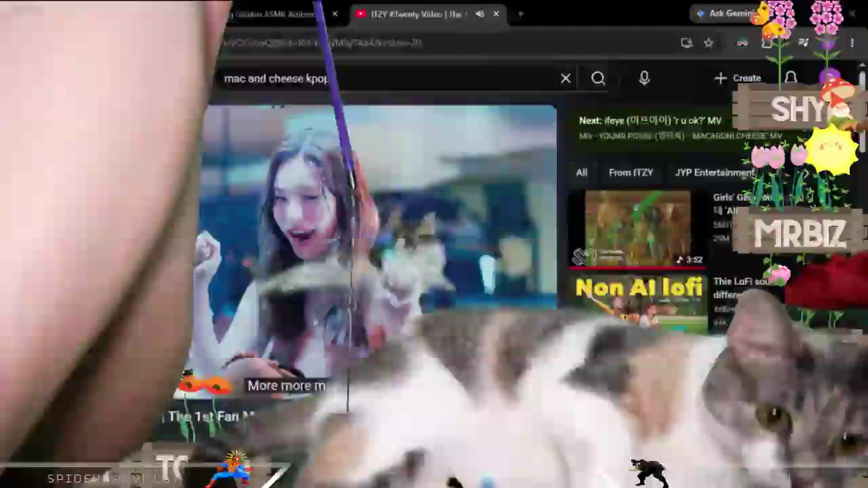
Task: Open YouTube notifications bell
Action: 791,78
